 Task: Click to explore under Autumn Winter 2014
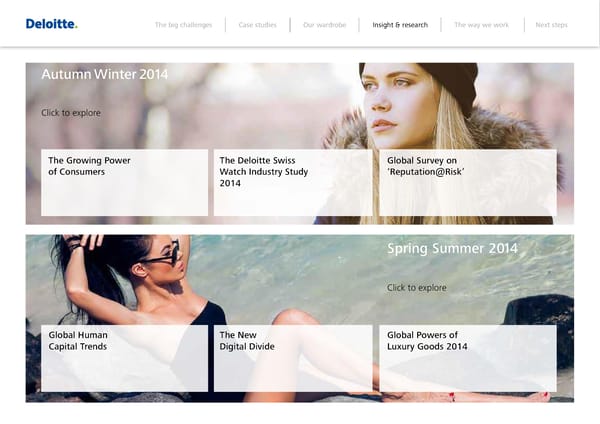(x=71, y=113)
